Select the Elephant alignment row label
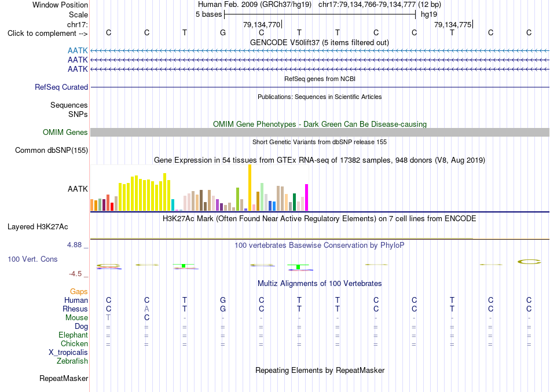The height and width of the screenshot is (392, 550). tap(73, 335)
